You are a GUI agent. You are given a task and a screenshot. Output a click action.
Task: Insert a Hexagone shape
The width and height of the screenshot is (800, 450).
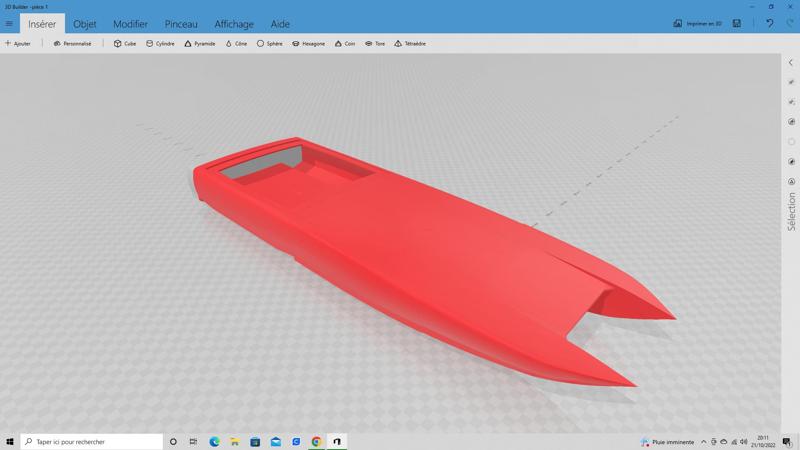click(309, 44)
